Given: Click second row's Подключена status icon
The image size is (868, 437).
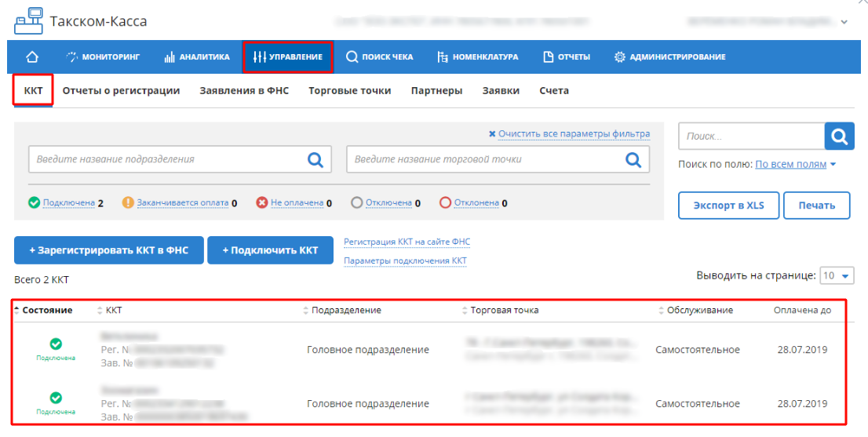Looking at the screenshot, I should click(x=56, y=398).
